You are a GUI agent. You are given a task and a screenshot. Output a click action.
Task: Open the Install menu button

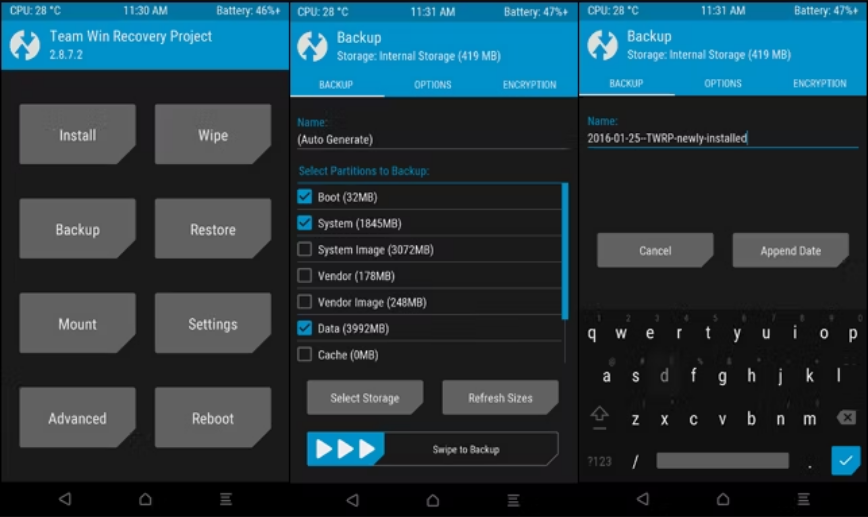click(77, 135)
